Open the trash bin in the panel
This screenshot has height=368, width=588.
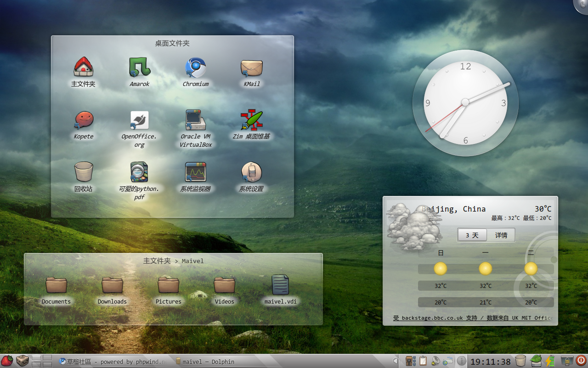click(x=520, y=361)
